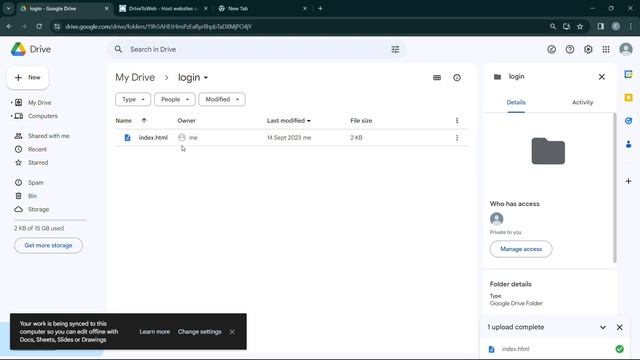Collapse the upload complete panel
The image size is (640, 360).
[603, 327]
